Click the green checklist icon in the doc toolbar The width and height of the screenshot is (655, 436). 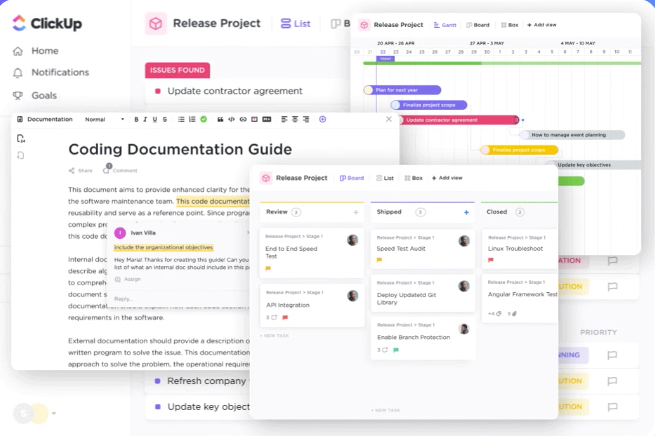[x=203, y=119]
